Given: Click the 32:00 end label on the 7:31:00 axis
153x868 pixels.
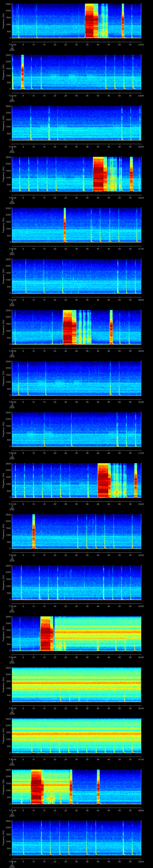Looking at the screenshot, I should click(x=141, y=504).
